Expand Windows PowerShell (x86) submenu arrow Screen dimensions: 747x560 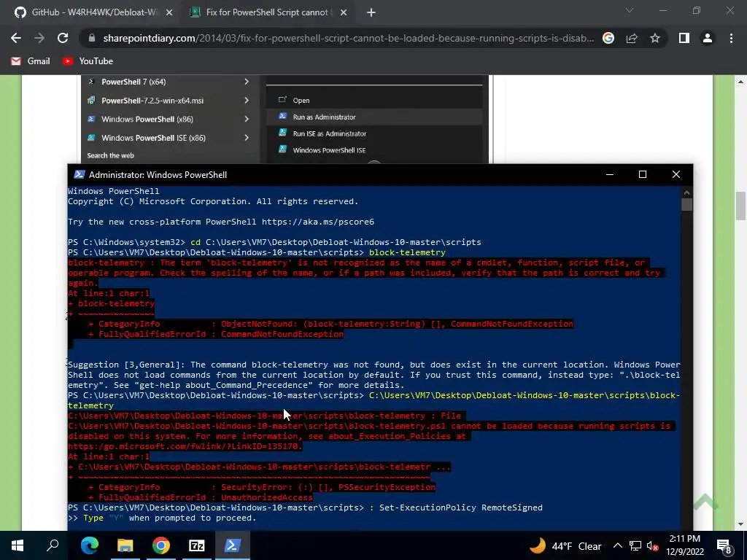(247, 119)
